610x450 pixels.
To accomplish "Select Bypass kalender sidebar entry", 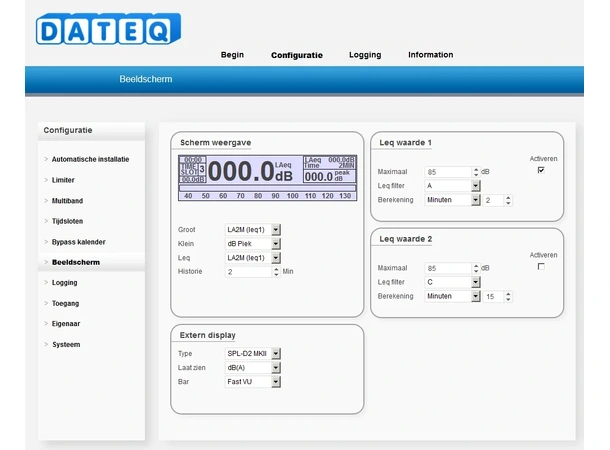I will [79, 242].
